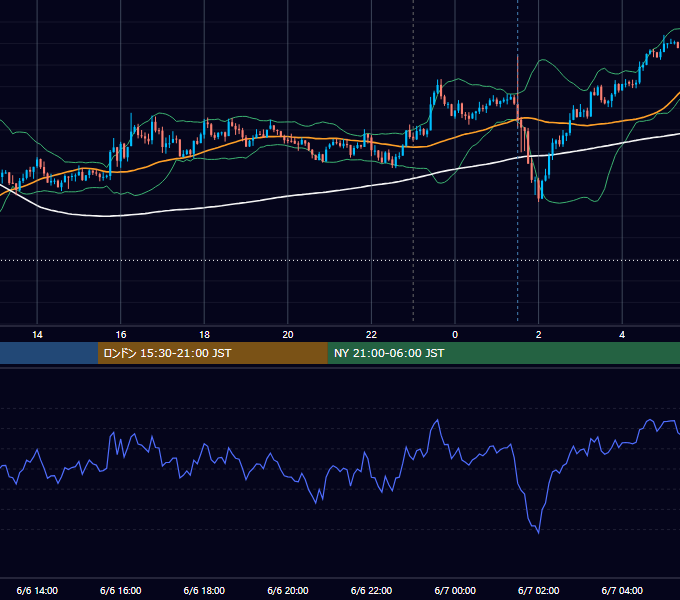This screenshot has height=600, width=680.
Task: Click the blue session bar before ロンドン
Action: click(x=49, y=353)
